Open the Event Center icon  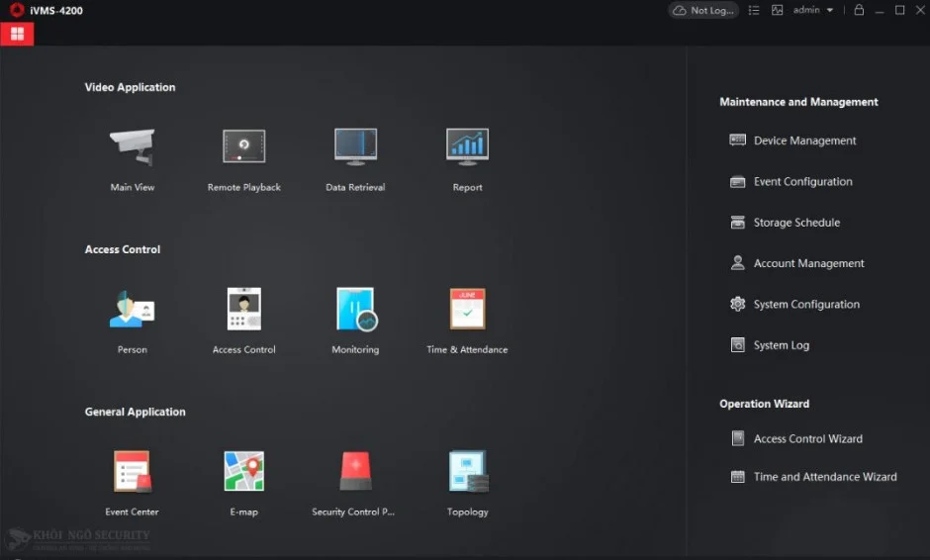coord(133,472)
